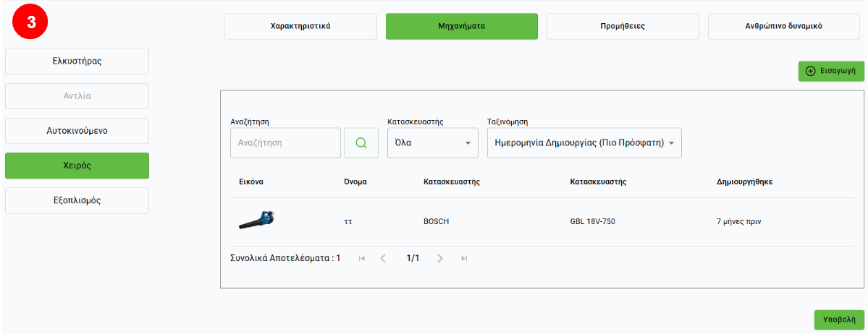Select the Μηχανήματα tab
Image resolution: width=868 pixels, height=334 pixels.
[x=461, y=26]
